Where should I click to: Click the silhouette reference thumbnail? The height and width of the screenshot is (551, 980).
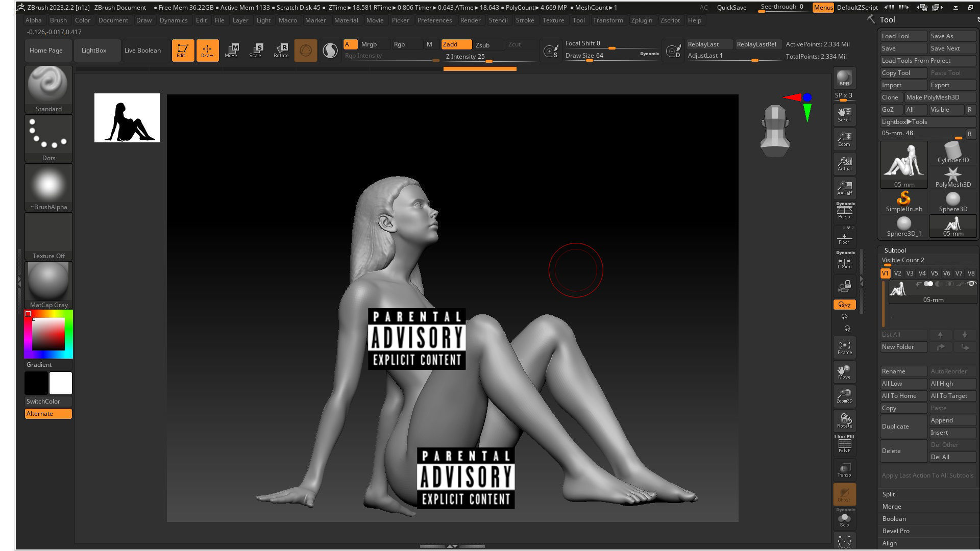127,118
